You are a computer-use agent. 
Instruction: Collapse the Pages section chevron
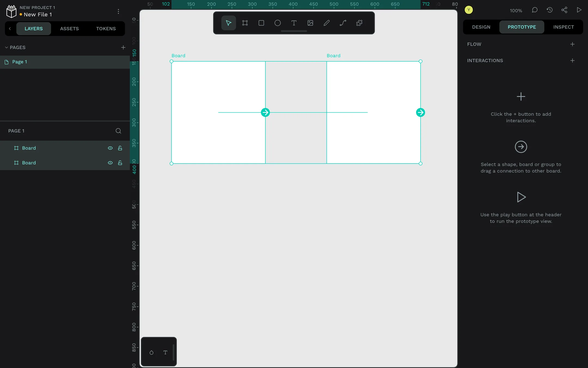7,47
